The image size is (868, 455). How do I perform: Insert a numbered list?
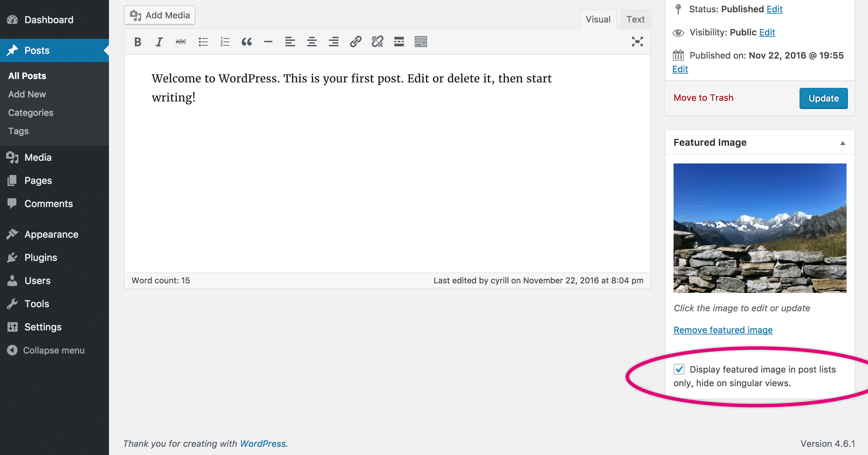(x=225, y=42)
